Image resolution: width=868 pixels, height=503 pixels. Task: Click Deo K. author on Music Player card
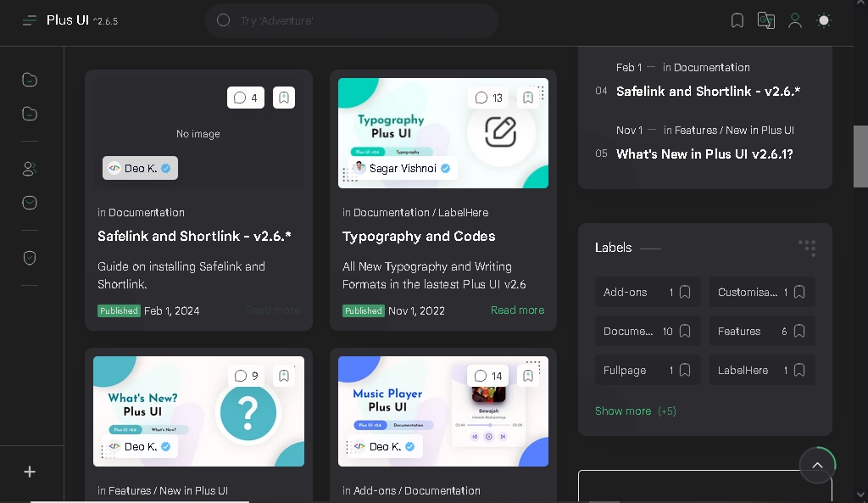point(385,446)
